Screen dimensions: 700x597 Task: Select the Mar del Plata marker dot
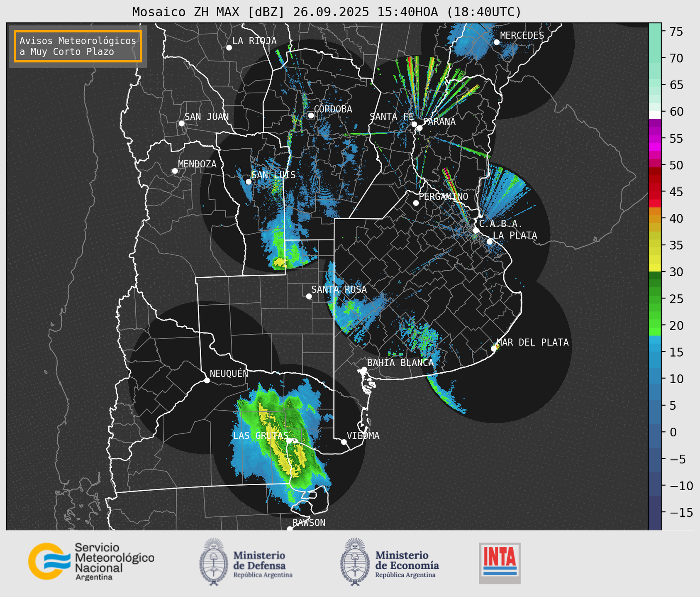click(494, 349)
